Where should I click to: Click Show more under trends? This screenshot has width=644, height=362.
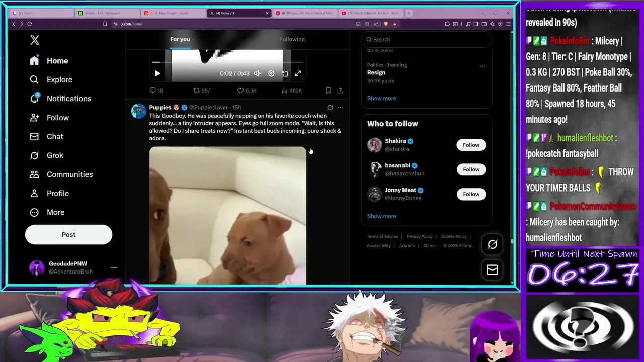[x=381, y=98]
